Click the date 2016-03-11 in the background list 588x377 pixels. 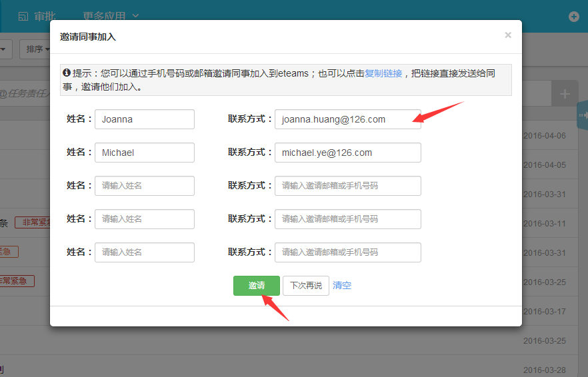[545, 223]
